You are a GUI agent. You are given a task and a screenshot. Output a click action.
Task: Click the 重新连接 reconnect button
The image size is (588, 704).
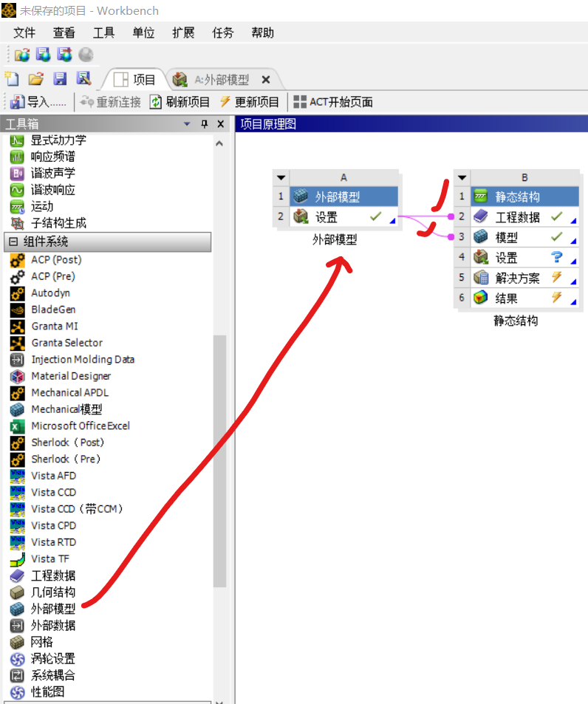click(110, 102)
